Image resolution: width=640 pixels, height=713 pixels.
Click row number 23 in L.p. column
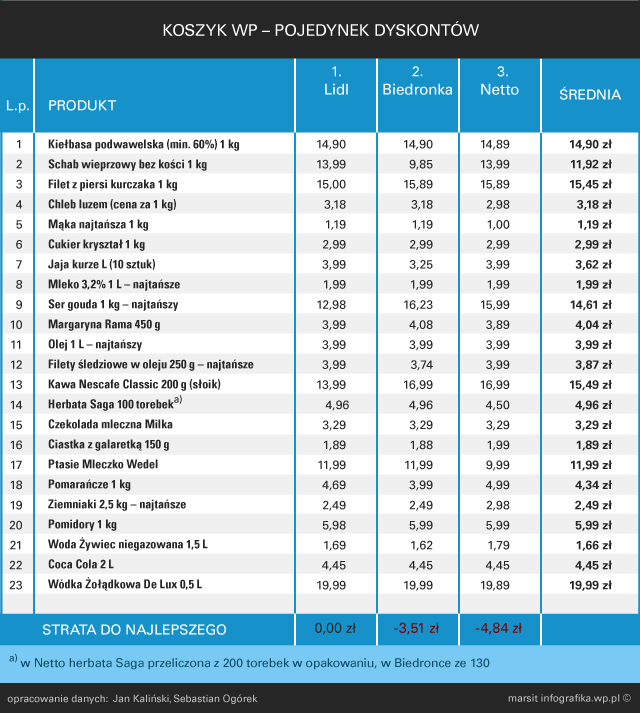16,585
